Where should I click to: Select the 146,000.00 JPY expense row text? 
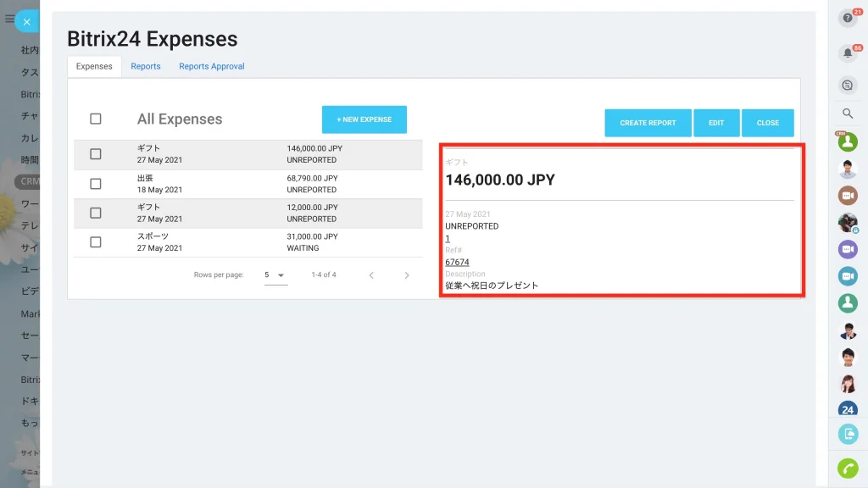pyautogui.click(x=314, y=148)
